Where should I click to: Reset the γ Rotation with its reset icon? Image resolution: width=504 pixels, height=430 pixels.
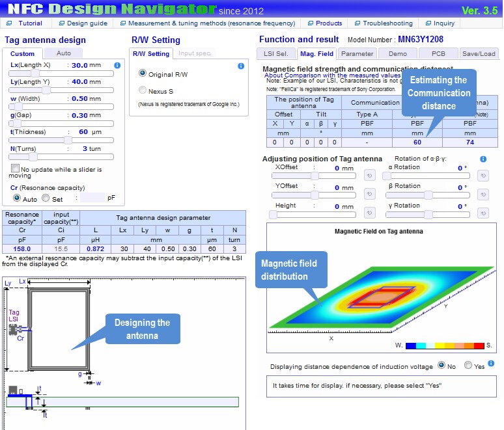click(x=483, y=214)
